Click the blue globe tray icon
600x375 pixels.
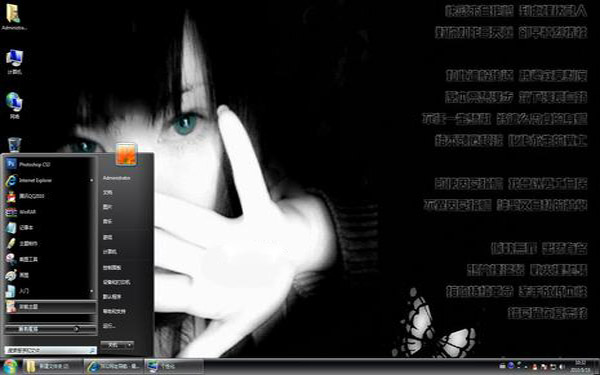click(x=511, y=366)
